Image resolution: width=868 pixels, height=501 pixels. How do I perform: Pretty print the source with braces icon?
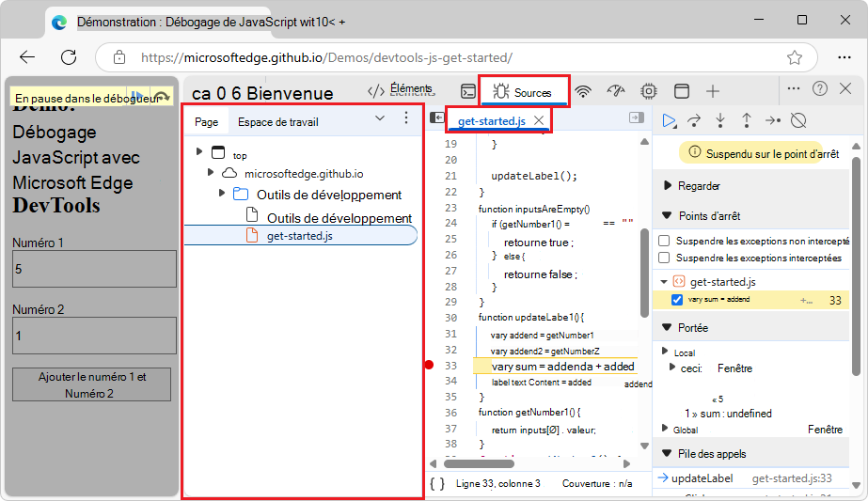[437, 484]
